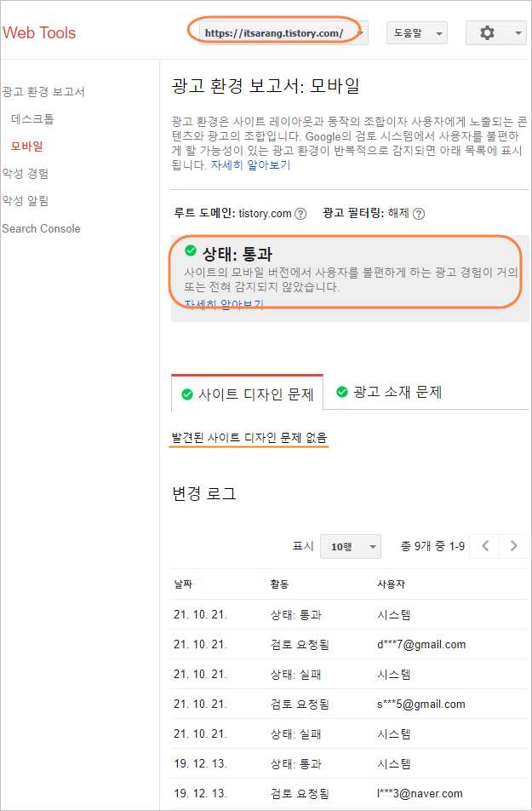Click the 변경 로그 heading
532x811 pixels.
click(x=203, y=493)
